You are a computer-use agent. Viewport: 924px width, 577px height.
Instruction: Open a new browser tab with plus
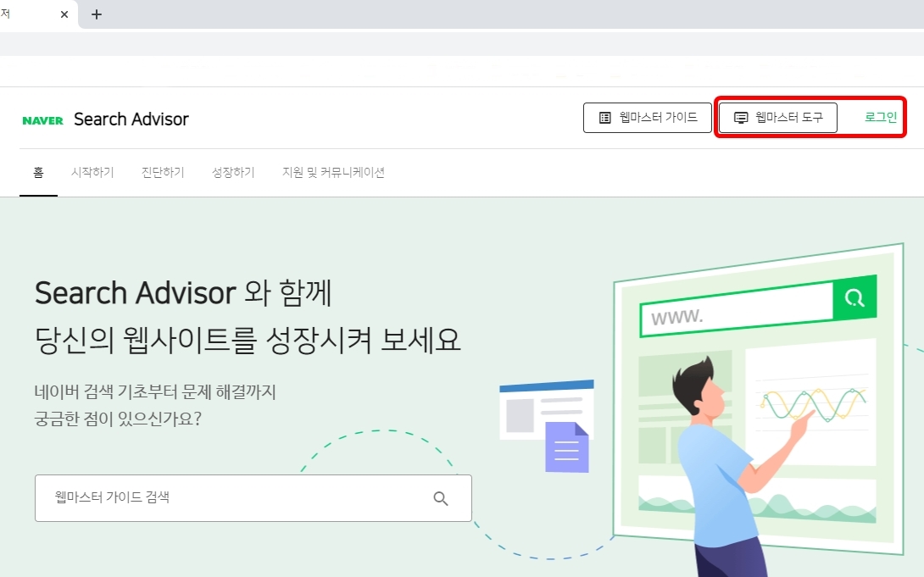97,14
